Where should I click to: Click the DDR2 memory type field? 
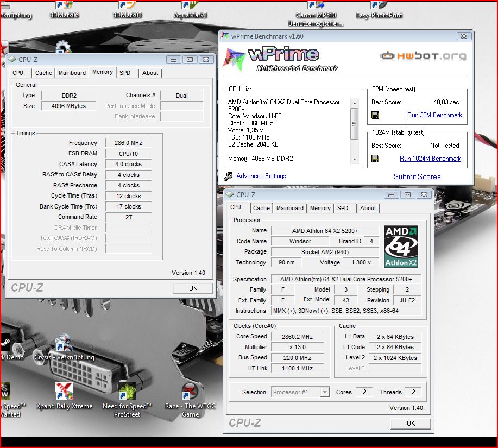coord(68,96)
